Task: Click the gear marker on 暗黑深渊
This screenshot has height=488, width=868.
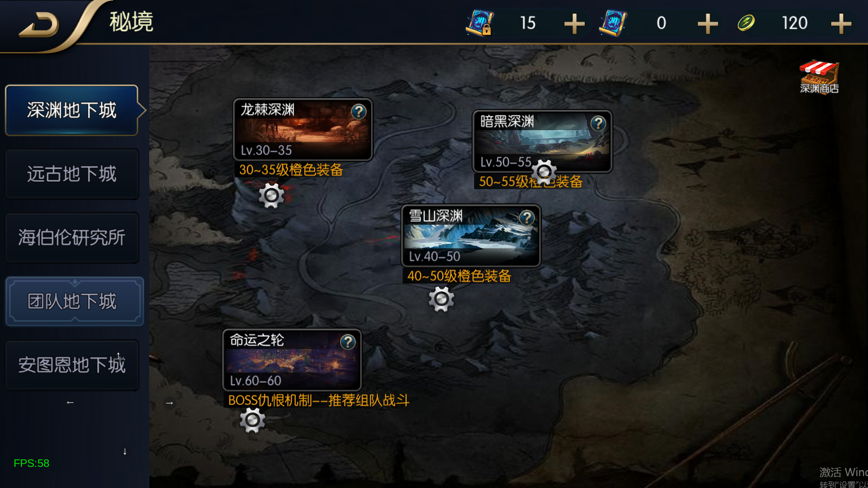Action: tap(544, 172)
